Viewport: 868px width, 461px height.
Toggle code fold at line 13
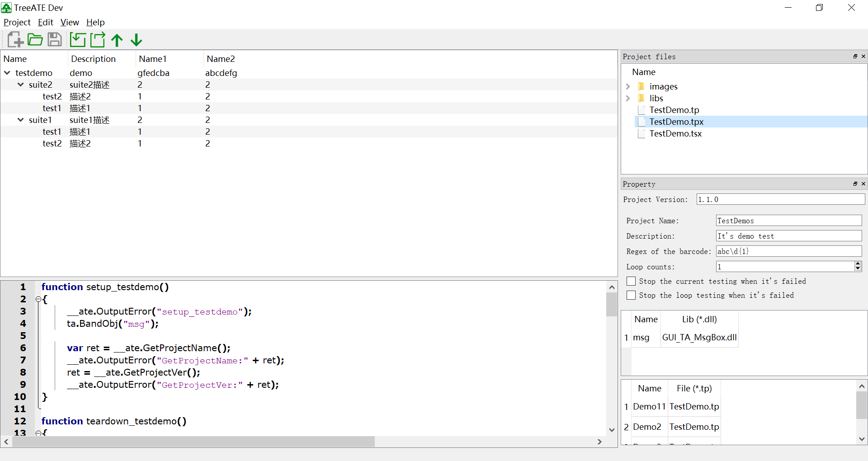point(38,433)
